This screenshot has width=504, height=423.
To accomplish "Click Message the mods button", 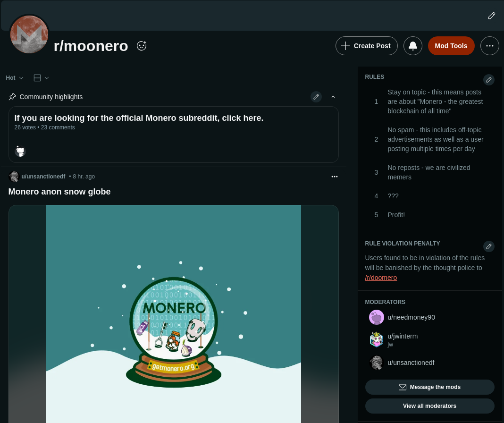I will (x=429, y=387).
